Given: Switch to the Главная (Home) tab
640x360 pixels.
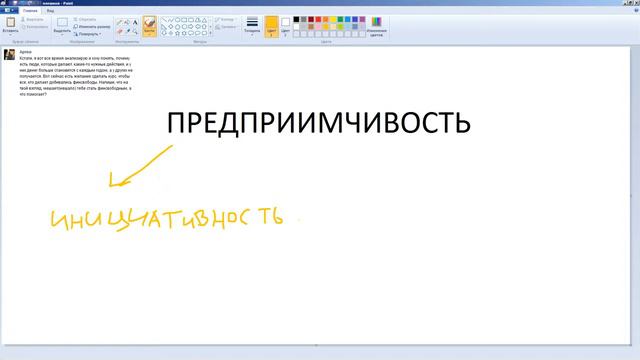Looking at the screenshot, I should tap(30, 11).
